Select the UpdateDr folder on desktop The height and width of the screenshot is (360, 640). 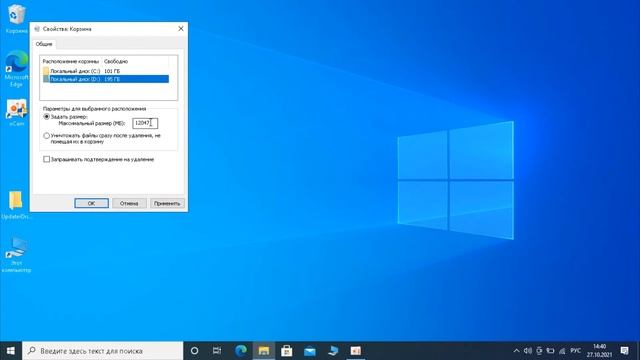coord(16,205)
